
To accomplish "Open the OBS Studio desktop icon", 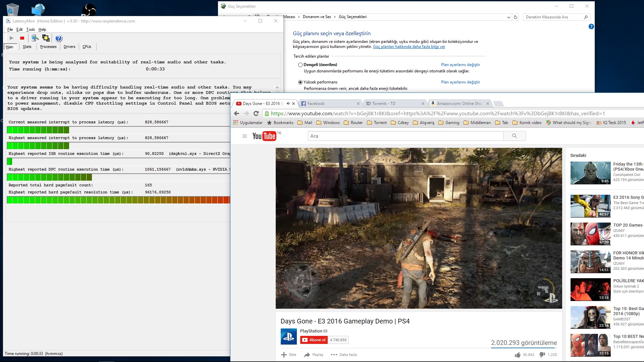I will pos(89,9).
